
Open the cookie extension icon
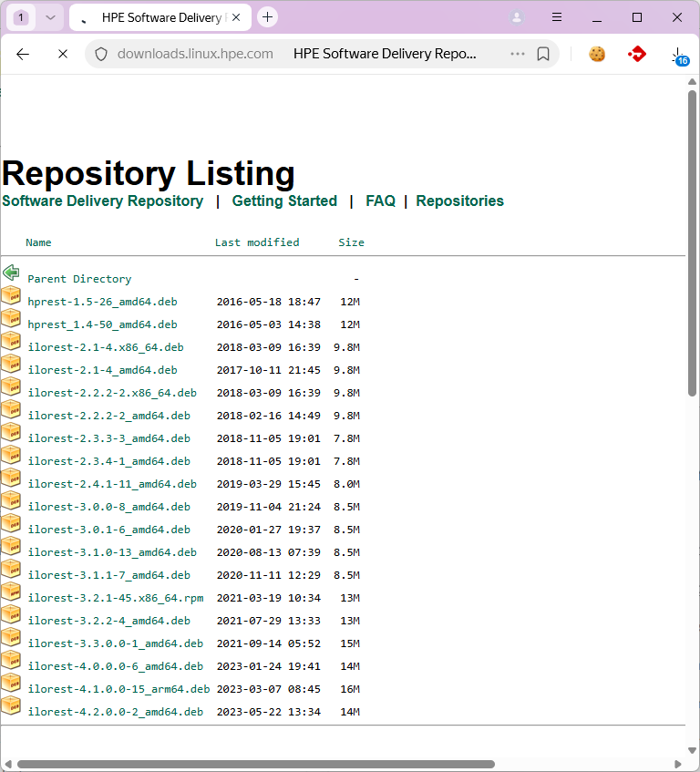click(x=597, y=54)
